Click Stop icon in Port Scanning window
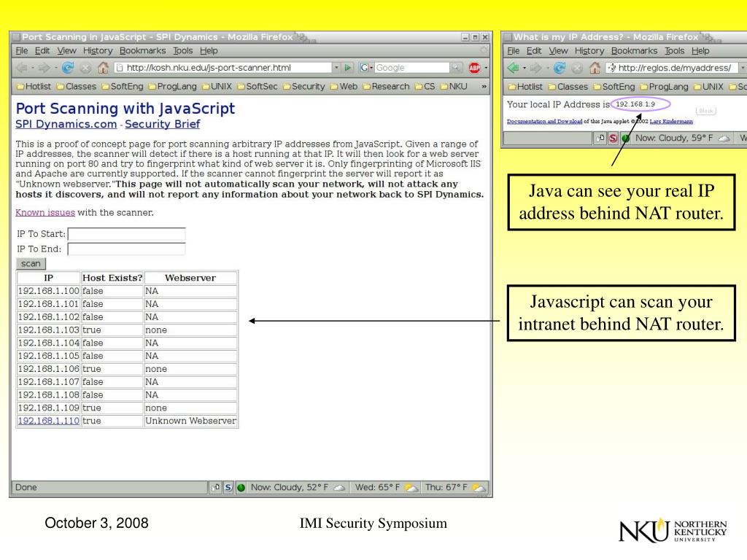Viewport: 747px width, 560px height. (x=85, y=68)
